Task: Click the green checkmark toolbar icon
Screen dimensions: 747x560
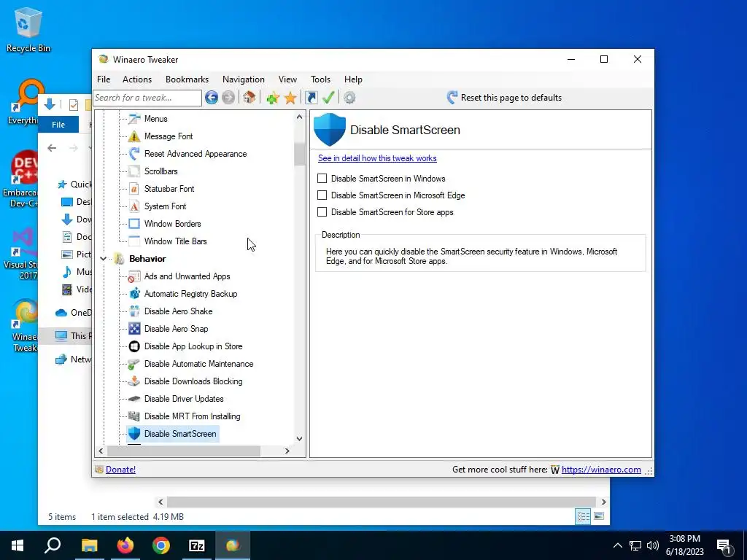Action: pos(328,98)
